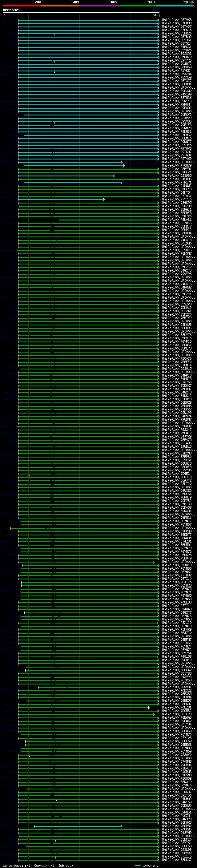The width and height of the screenshot is (197, 868).
Task: Select the UniRef100_B3TM36 label
Action: coord(177,98)
